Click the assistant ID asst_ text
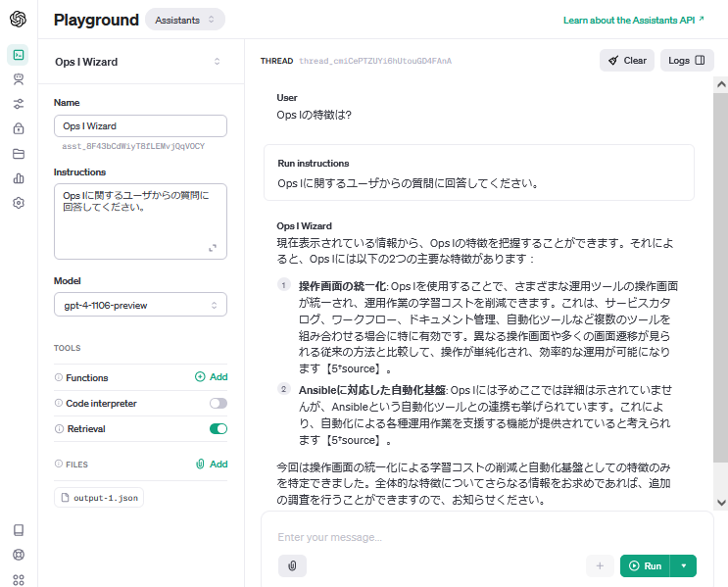This screenshot has height=587, width=728. click(x=133, y=146)
